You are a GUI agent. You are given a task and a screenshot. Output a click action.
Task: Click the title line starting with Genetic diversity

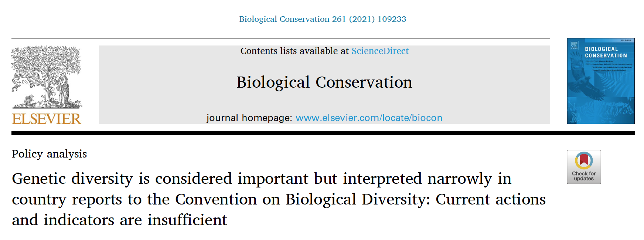pos(262,179)
